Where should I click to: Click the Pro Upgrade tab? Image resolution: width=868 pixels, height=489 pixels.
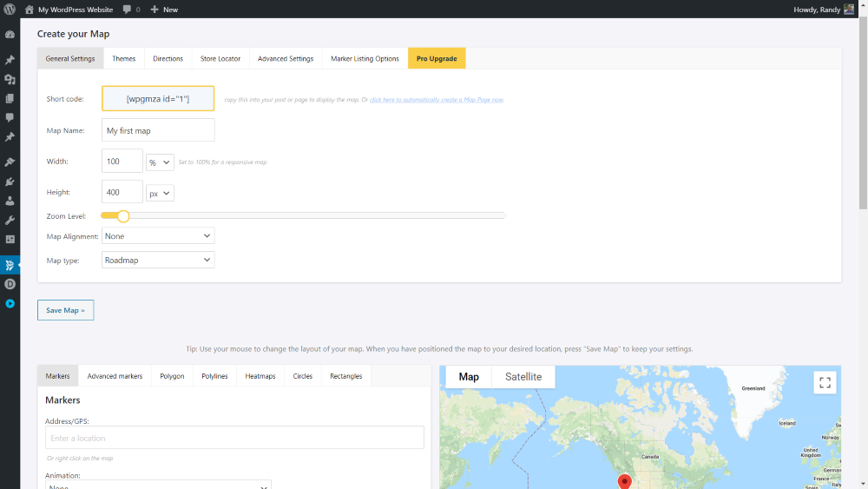point(437,58)
